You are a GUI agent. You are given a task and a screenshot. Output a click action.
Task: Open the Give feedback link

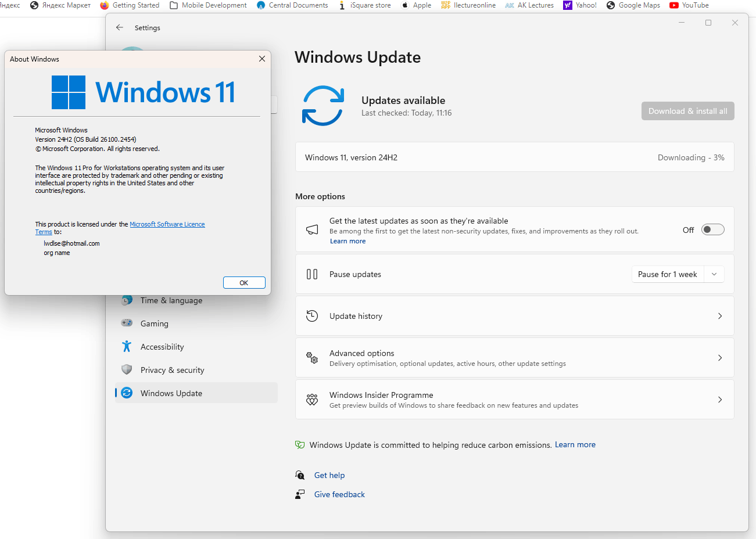(339, 494)
